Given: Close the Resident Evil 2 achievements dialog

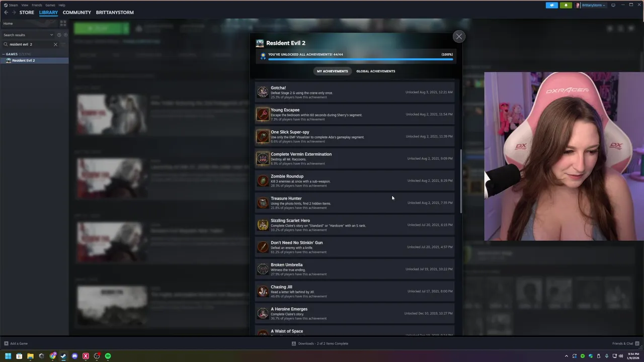Looking at the screenshot, I should [x=459, y=36].
